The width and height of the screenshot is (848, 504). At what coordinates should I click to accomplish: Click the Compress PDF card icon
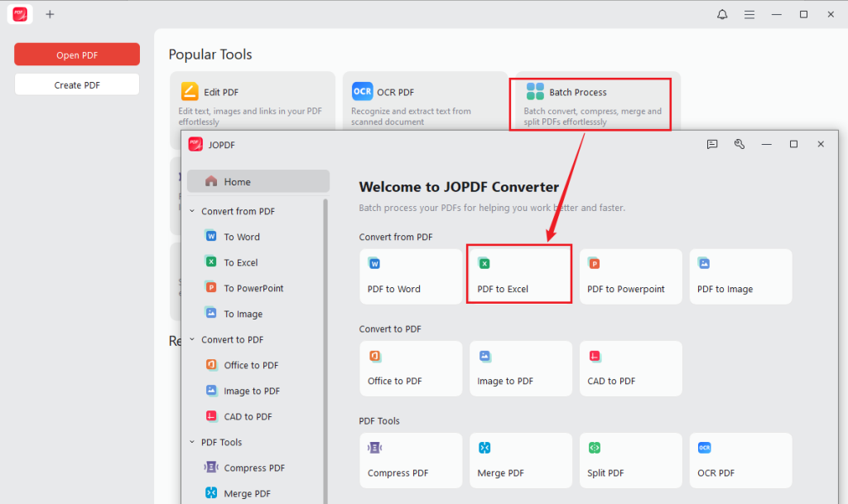pos(375,448)
